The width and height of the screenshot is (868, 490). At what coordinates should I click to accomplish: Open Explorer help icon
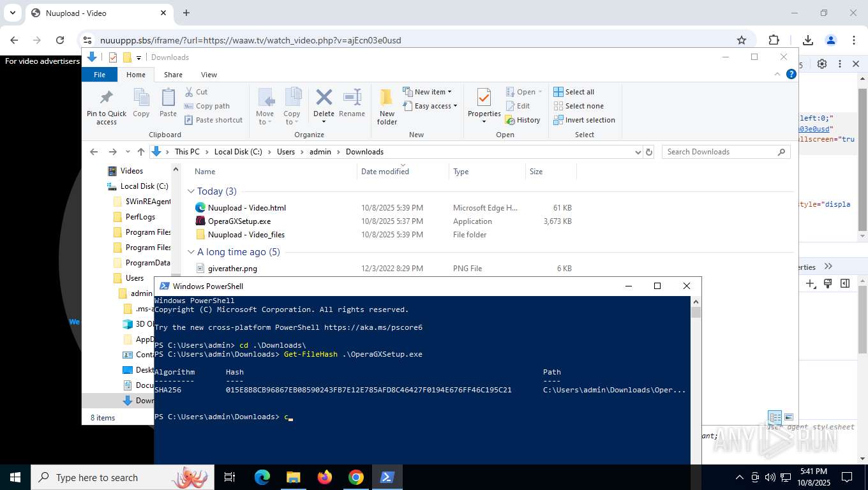point(791,74)
